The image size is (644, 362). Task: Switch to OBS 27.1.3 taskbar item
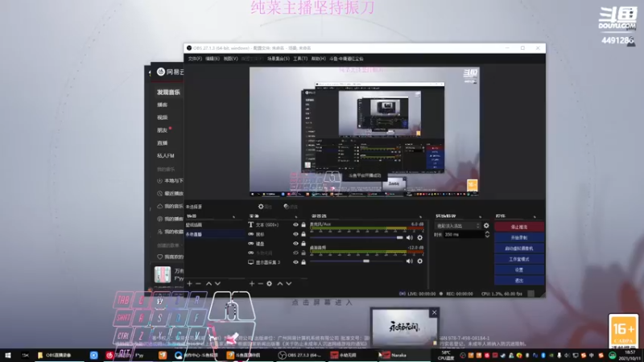click(300, 355)
